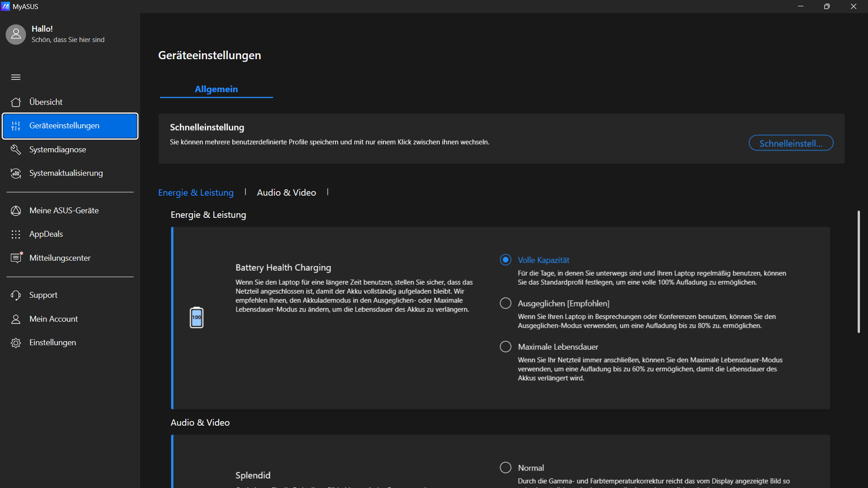Viewport: 868px width, 488px height.
Task: Jump to Energie & Leistung section
Action: (x=196, y=192)
